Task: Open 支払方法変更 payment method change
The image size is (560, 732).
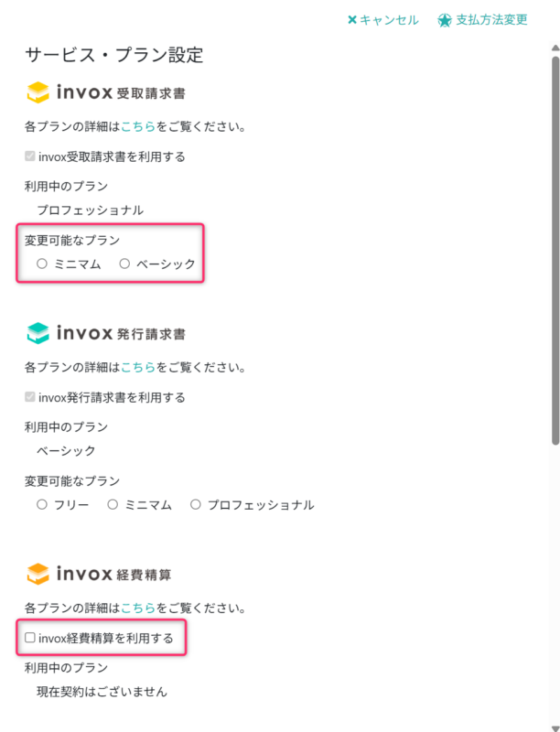Action: tap(490, 18)
